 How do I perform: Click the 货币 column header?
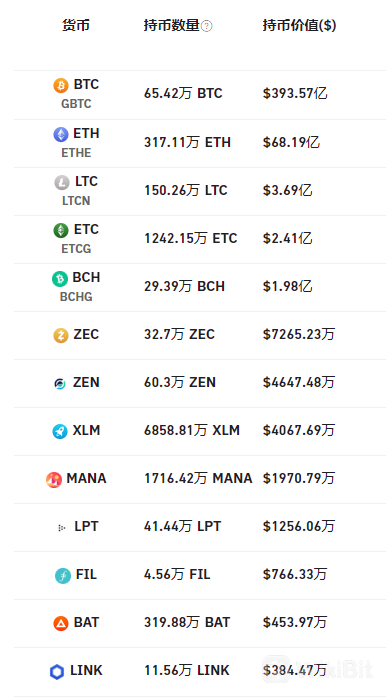(x=76, y=25)
